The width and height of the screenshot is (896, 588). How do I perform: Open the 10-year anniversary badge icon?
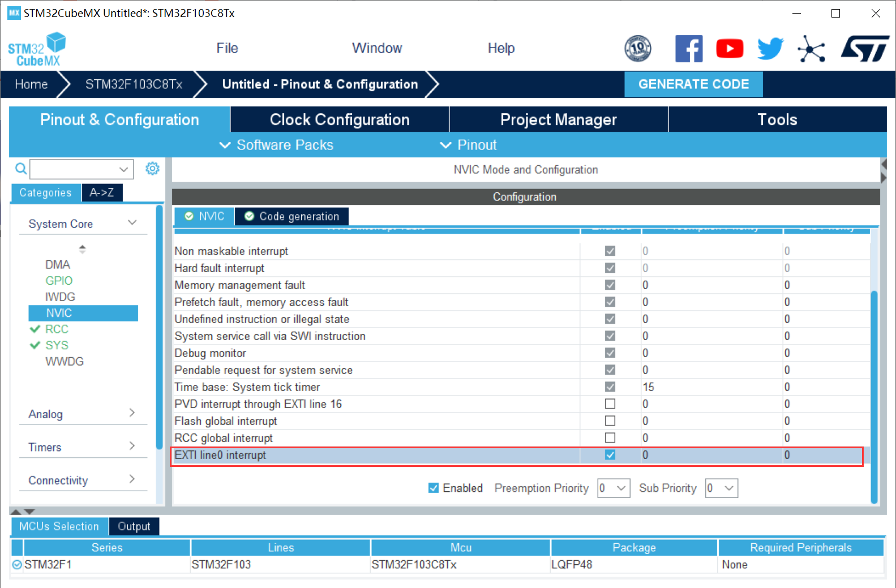tap(637, 48)
